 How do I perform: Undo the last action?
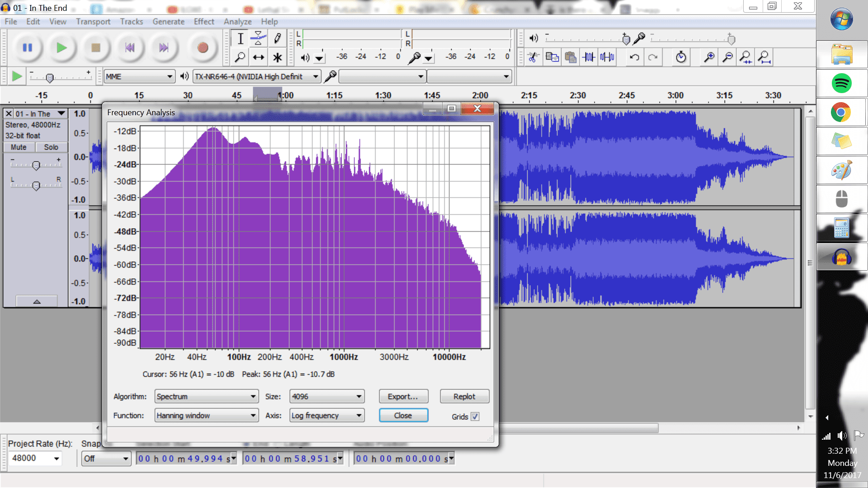(x=634, y=57)
